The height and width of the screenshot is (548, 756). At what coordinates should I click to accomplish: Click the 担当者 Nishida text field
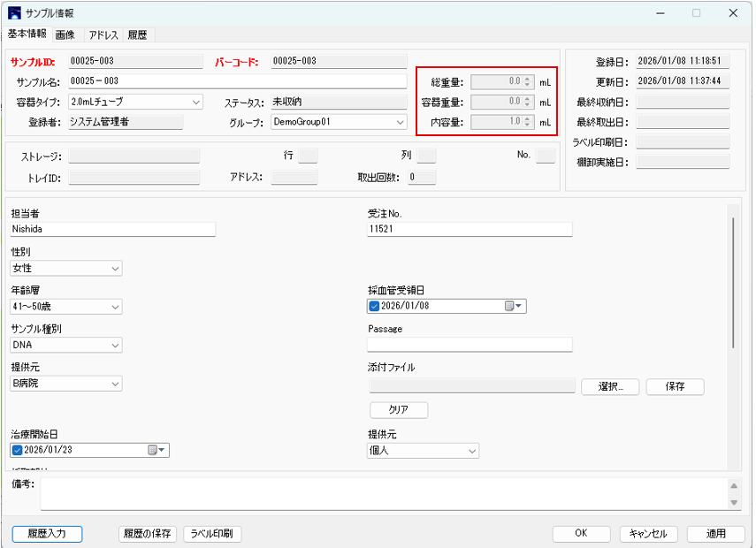pos(112,230)
